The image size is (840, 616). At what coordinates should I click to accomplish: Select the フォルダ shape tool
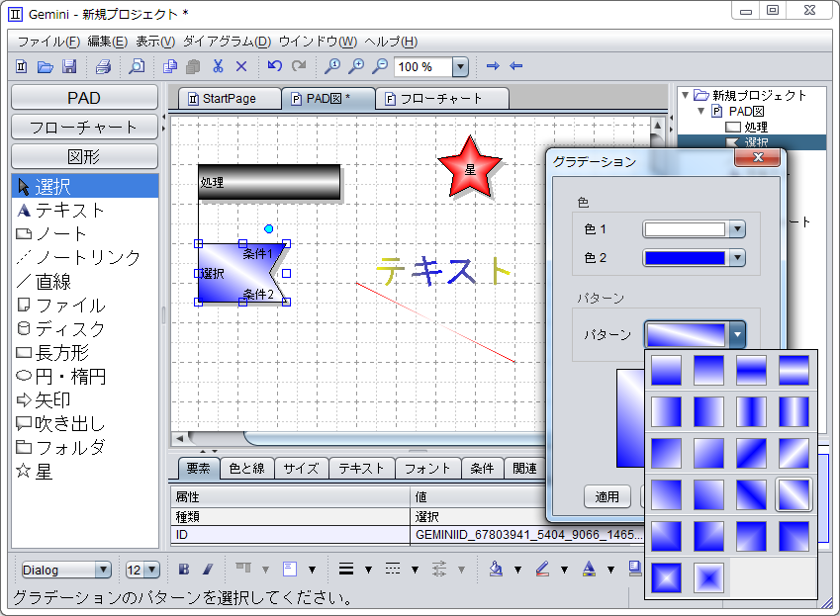[85, 448]
